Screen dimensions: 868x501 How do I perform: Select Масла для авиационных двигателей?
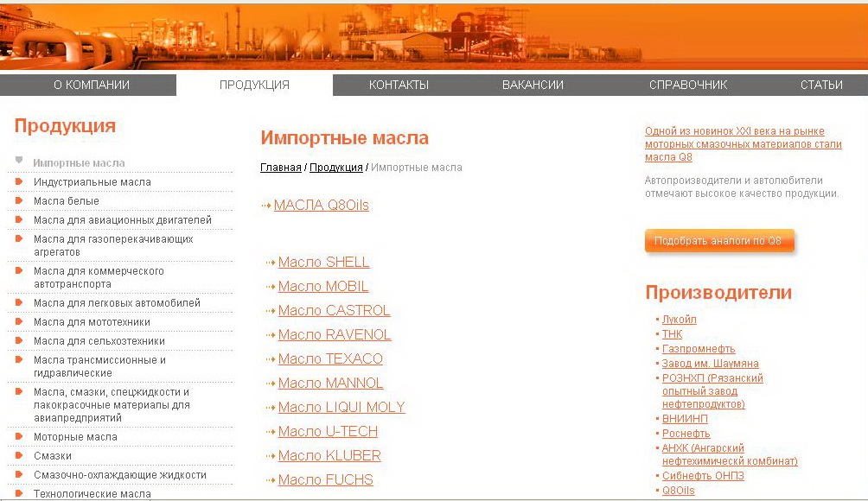123,220
